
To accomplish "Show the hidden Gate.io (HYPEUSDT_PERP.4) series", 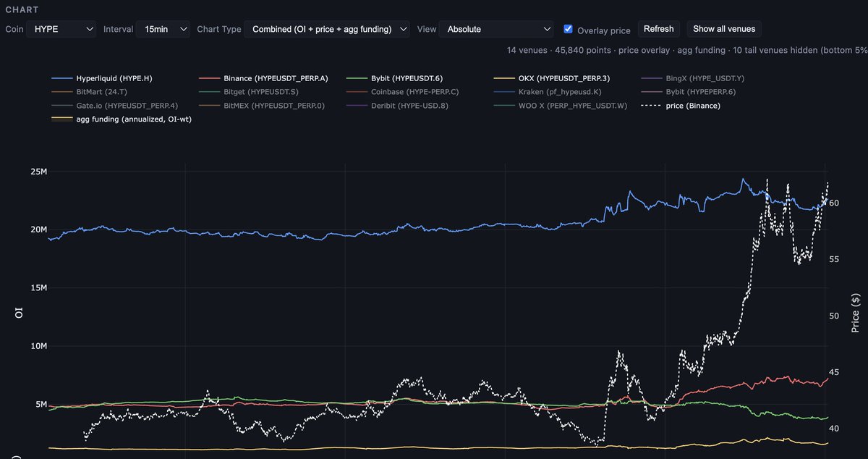I will pos(114,106).
